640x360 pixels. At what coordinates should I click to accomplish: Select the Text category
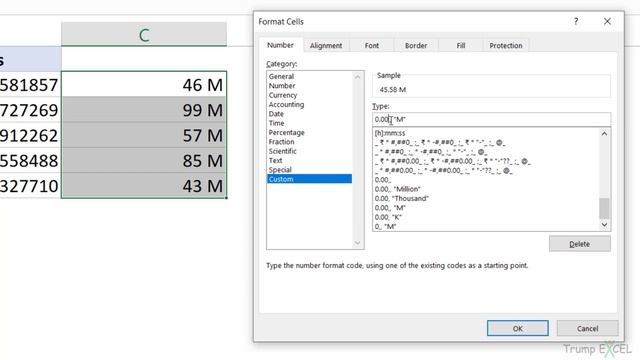click(309, 160)
